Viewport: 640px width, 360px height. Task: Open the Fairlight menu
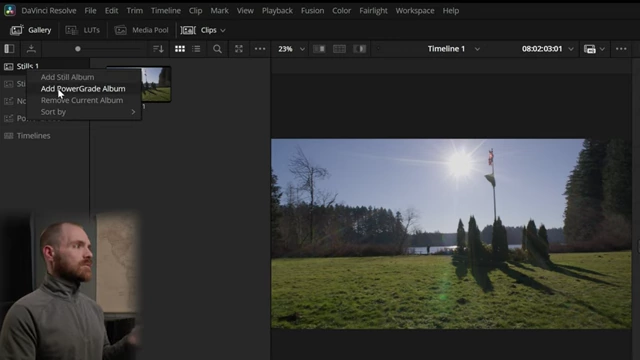tap(373, 11)
